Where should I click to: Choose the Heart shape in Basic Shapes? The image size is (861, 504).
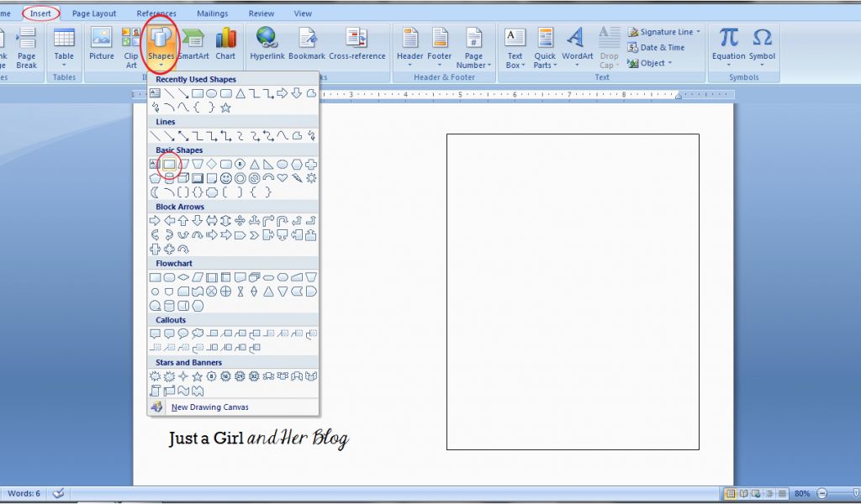(283, 178)
